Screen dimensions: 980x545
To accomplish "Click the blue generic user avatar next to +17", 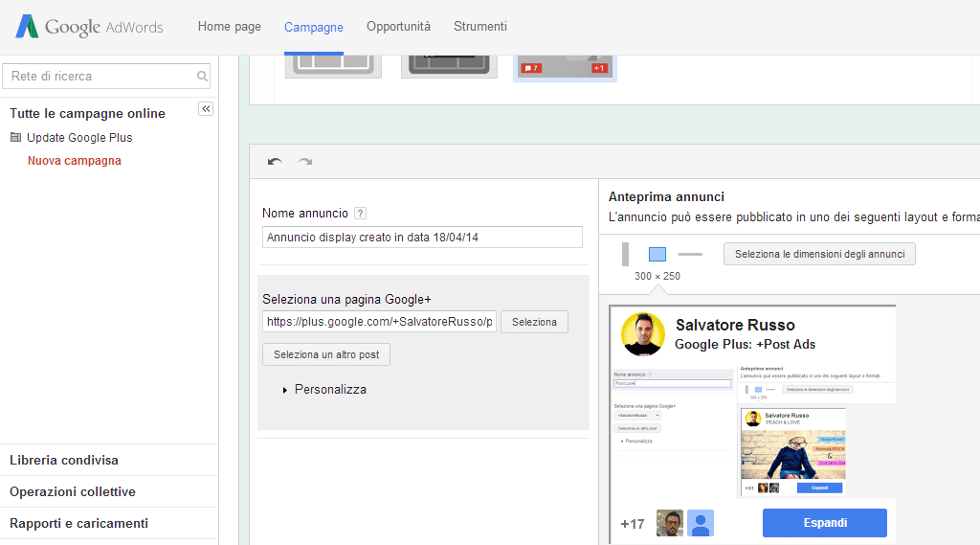I will pyautogui.click(x=701, y=523).
